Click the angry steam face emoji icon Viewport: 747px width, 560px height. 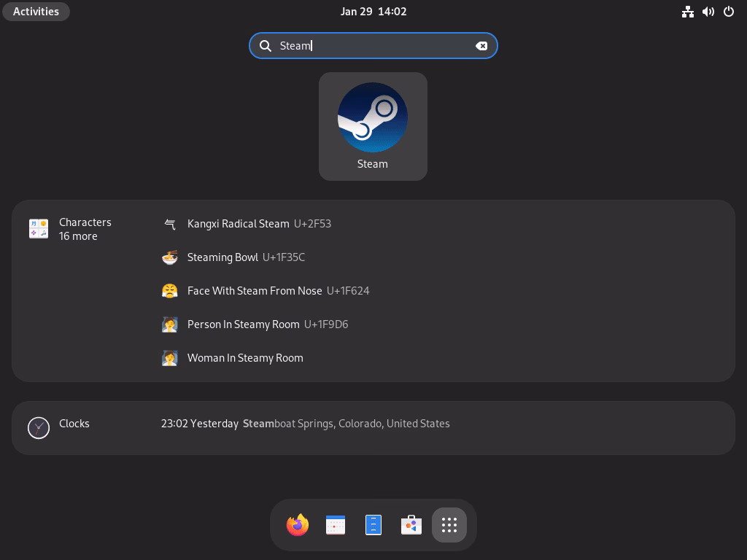[169, 291]
